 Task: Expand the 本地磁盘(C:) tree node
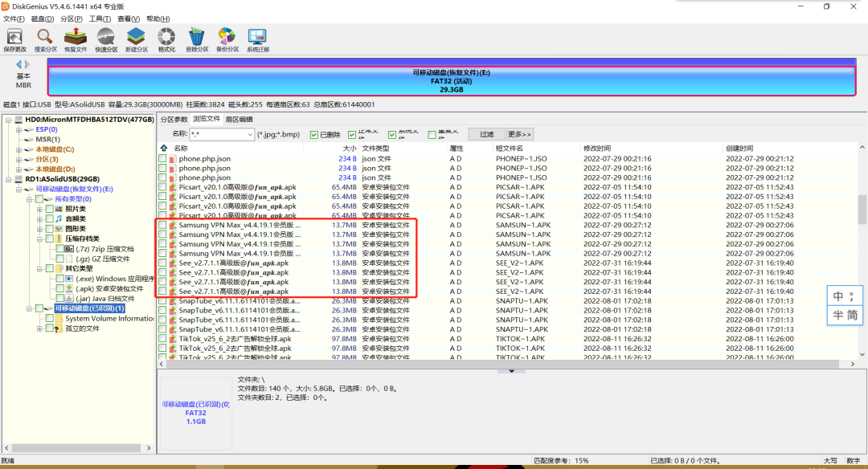pos(18,149)
